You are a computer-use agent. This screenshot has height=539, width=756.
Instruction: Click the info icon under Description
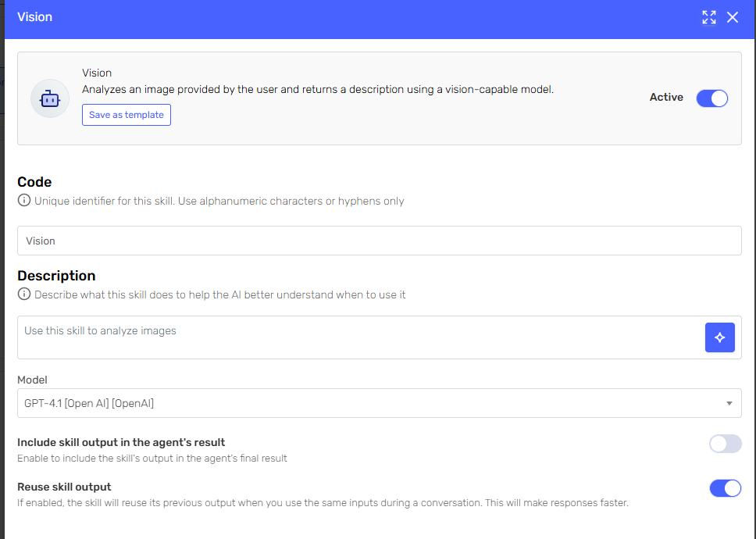(x=24, y=294)
